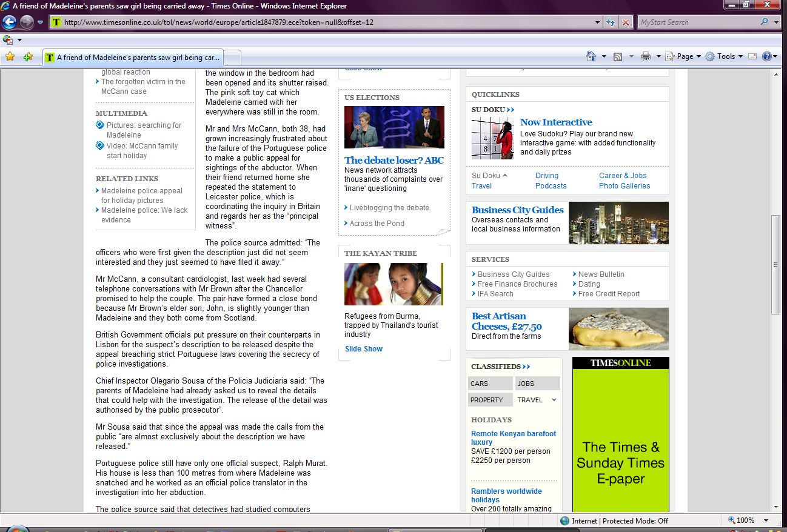Expand the address bar history dropdown
This screenshot has width=787, height=532.
click(x=598, y=22)
